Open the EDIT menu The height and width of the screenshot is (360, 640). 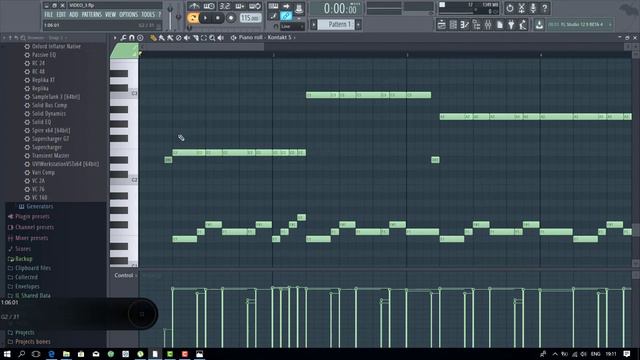point(61,15)
